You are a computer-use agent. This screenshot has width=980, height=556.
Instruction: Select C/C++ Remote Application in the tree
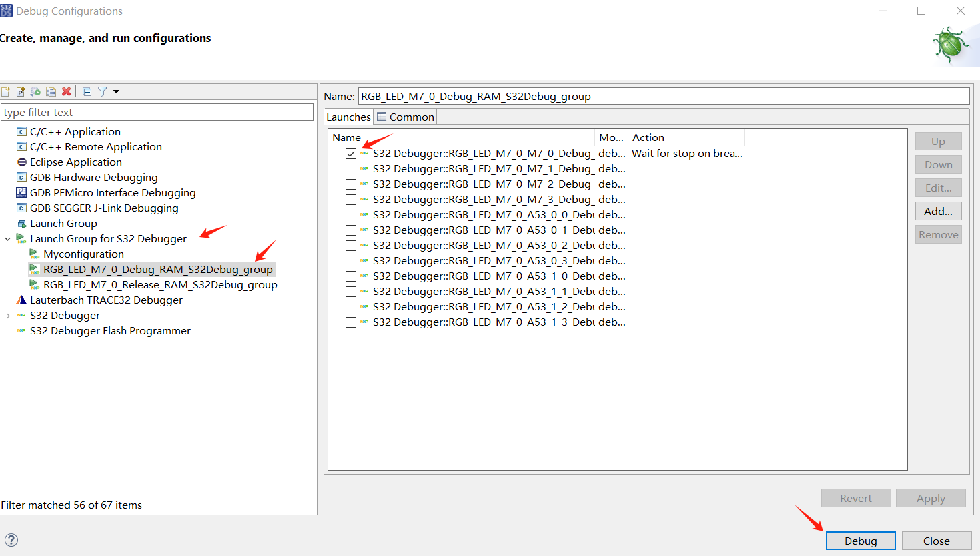pos(96,146)
